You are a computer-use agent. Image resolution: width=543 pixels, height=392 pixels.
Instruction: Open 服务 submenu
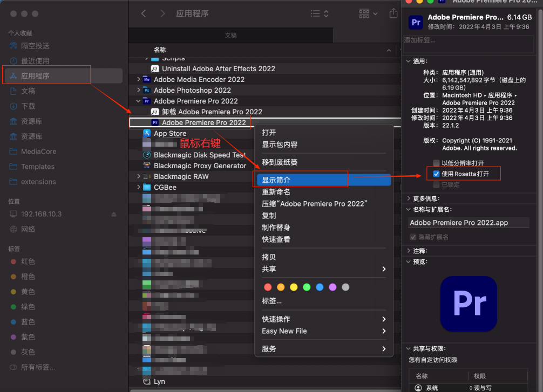tap(324, 349)
